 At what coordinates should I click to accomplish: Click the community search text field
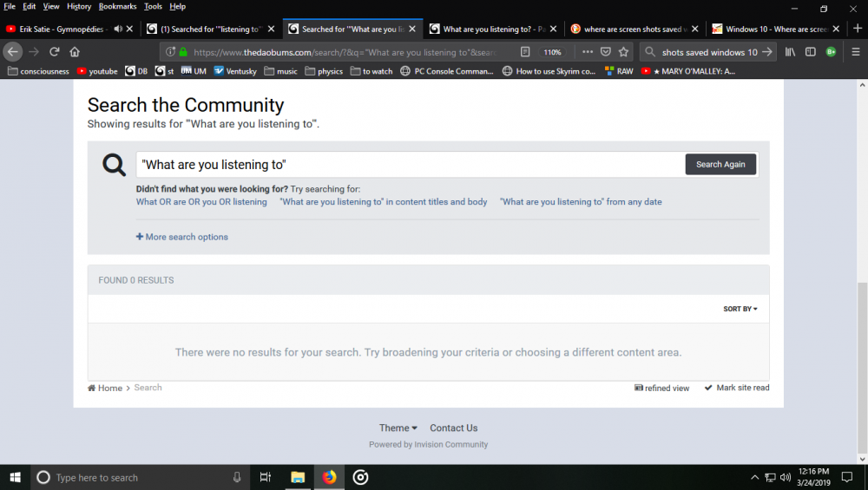click(410, 165)
